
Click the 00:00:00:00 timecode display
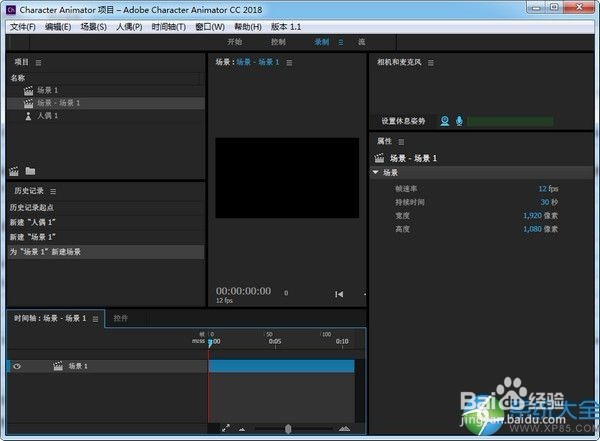pyautogui.click(x=243, y=291)
